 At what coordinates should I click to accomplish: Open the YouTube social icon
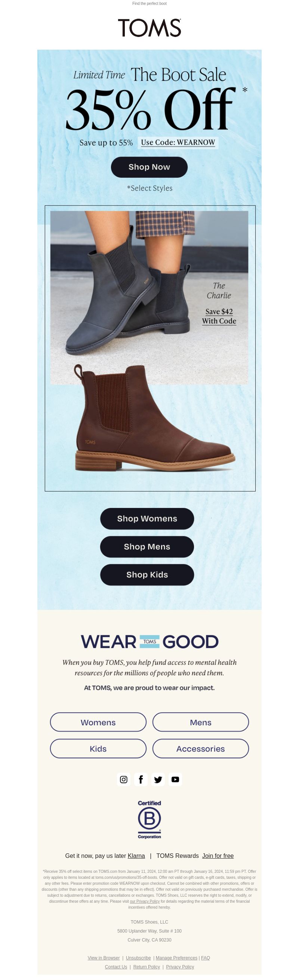(175, 779)
